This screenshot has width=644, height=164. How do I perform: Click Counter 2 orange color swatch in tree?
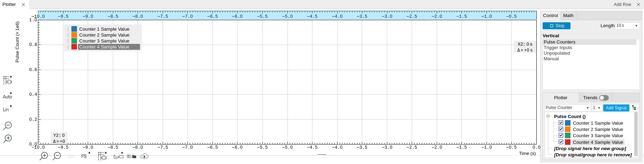568,129
